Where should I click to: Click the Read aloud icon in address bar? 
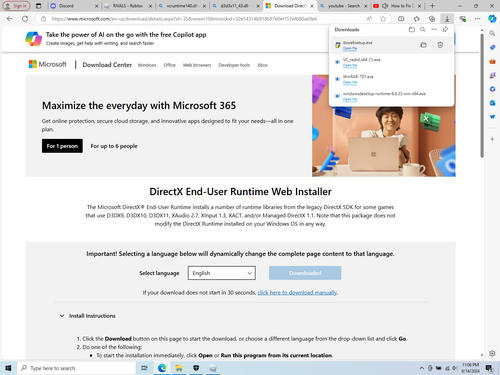click(x=369, y=19)
